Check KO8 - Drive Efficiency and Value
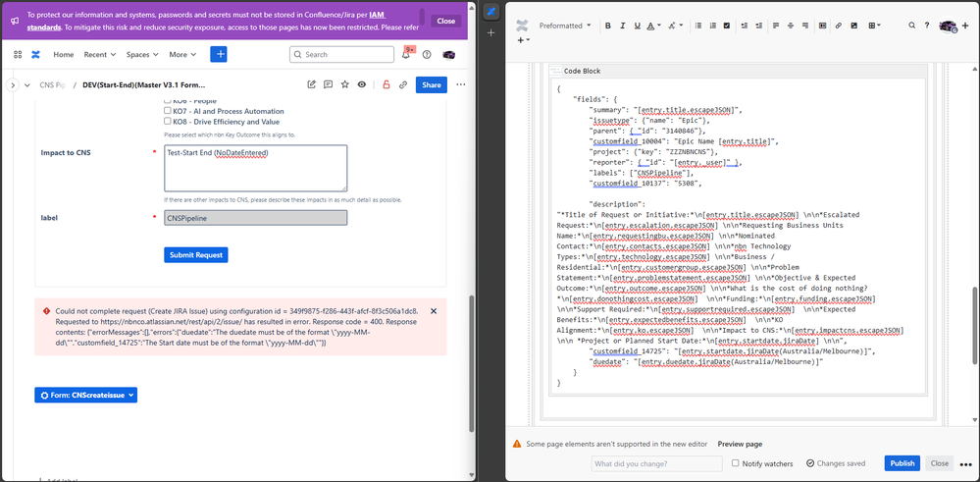 pos(168,122)
